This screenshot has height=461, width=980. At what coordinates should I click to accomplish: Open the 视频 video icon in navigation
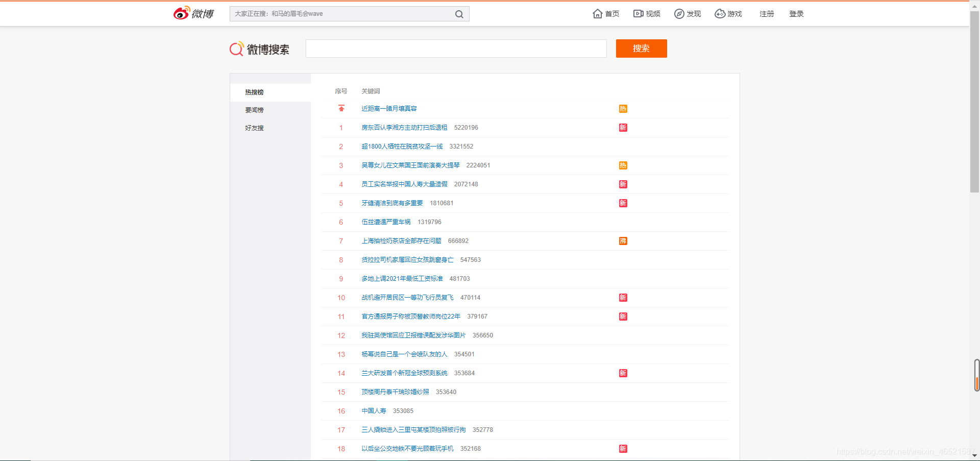639,14
